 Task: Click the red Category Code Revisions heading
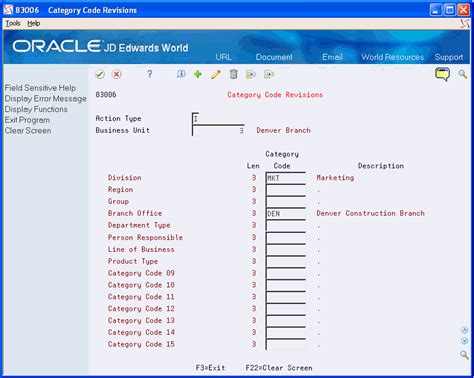(275, 95)
